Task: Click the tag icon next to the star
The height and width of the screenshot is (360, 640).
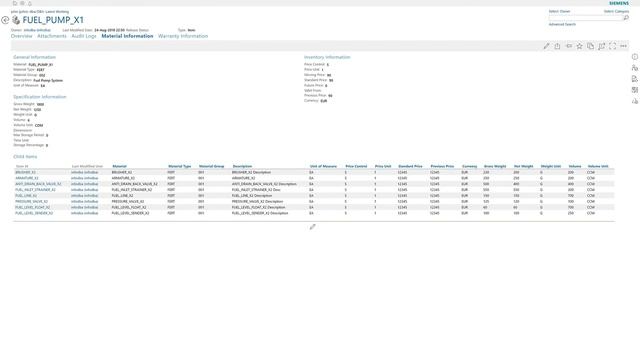Action: pos(569,46)
